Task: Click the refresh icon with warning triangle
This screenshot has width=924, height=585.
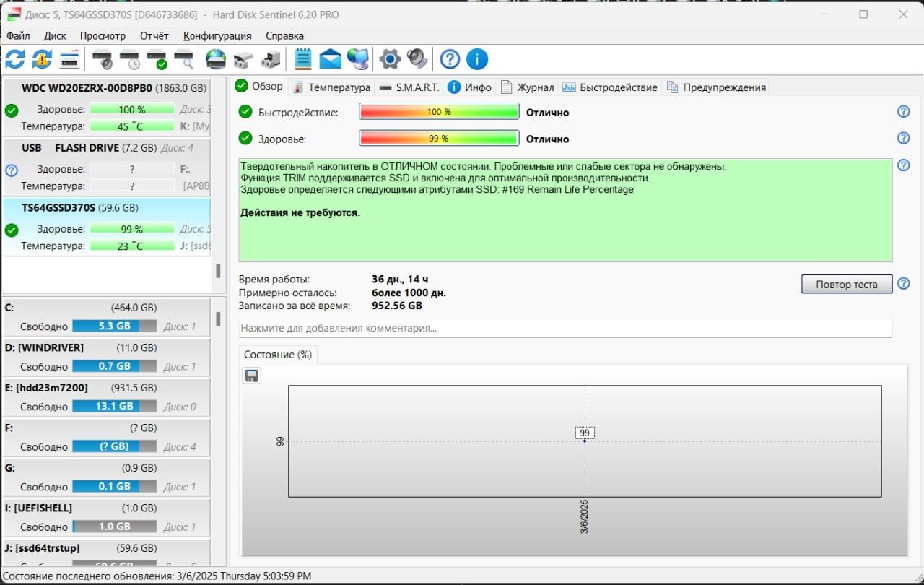Action: tap(42, 59)
